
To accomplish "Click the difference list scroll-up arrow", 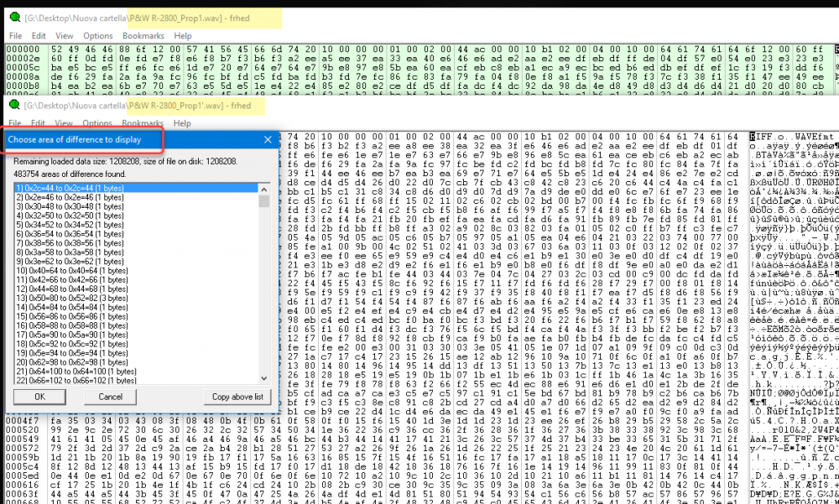I will click(x=263, y=189).
